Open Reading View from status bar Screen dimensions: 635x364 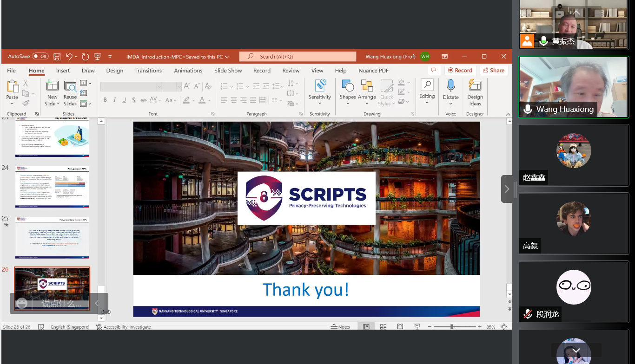pos(400,327)
